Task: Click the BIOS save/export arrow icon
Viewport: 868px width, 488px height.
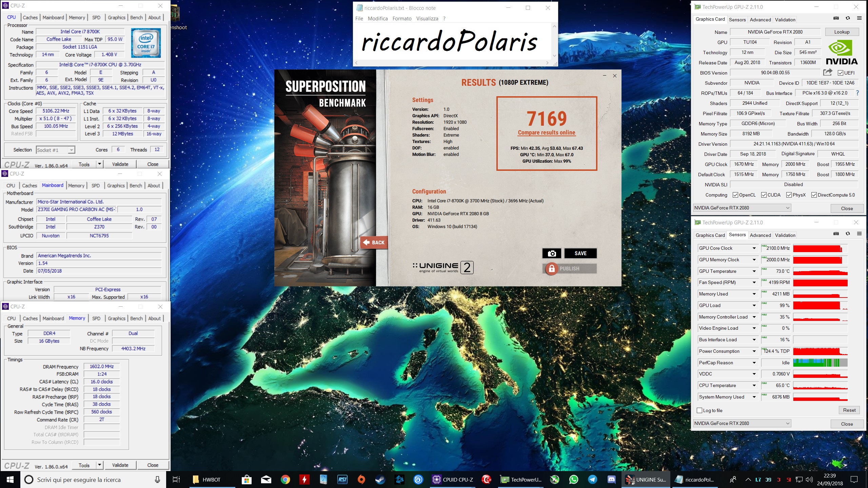Action: click(828, 72)
